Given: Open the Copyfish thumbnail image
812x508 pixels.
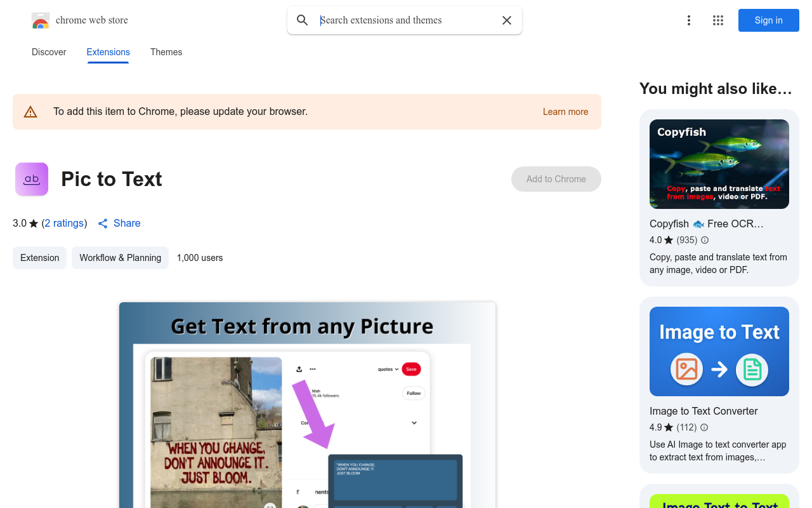Looking at the screenshot, I should pyautogui.click(x=719, y=164).
